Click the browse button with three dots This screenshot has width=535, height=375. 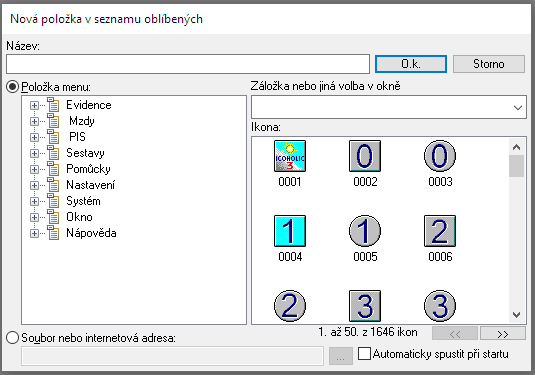point(341,356)
